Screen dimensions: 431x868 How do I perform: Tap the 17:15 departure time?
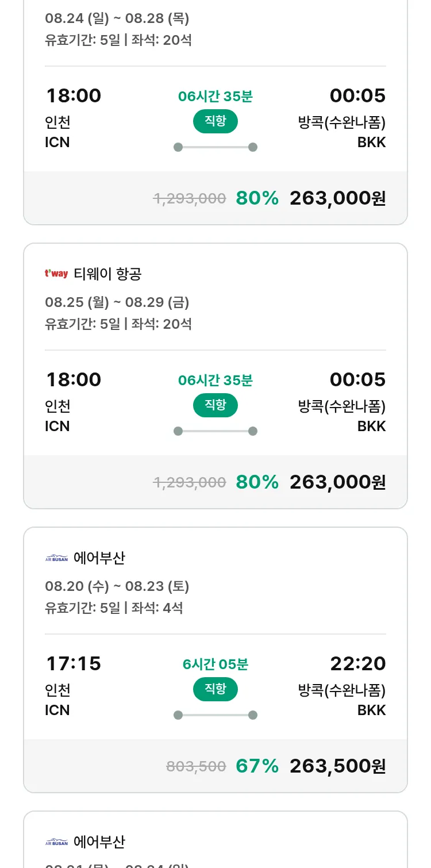[74, 664]
